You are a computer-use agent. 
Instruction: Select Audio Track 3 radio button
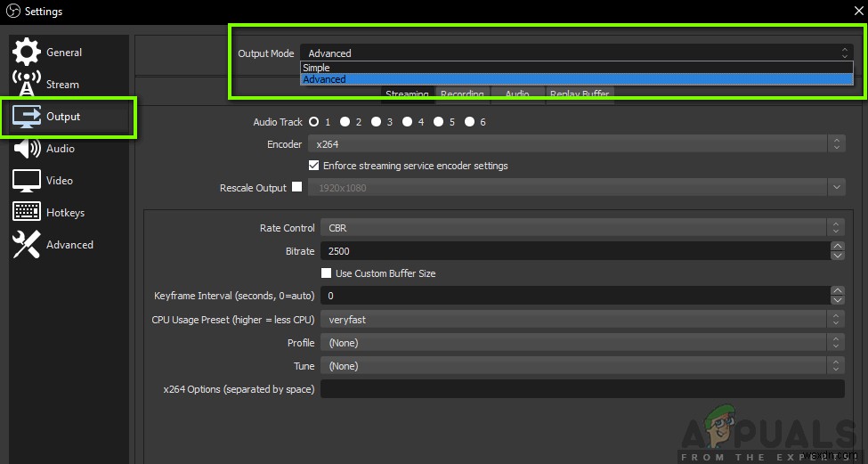tap(376, 121)
